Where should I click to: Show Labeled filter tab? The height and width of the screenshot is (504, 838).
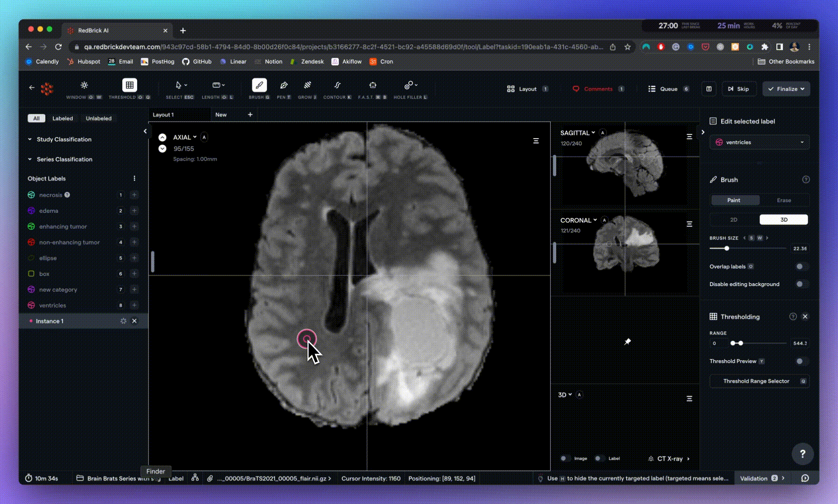point(63,119)
